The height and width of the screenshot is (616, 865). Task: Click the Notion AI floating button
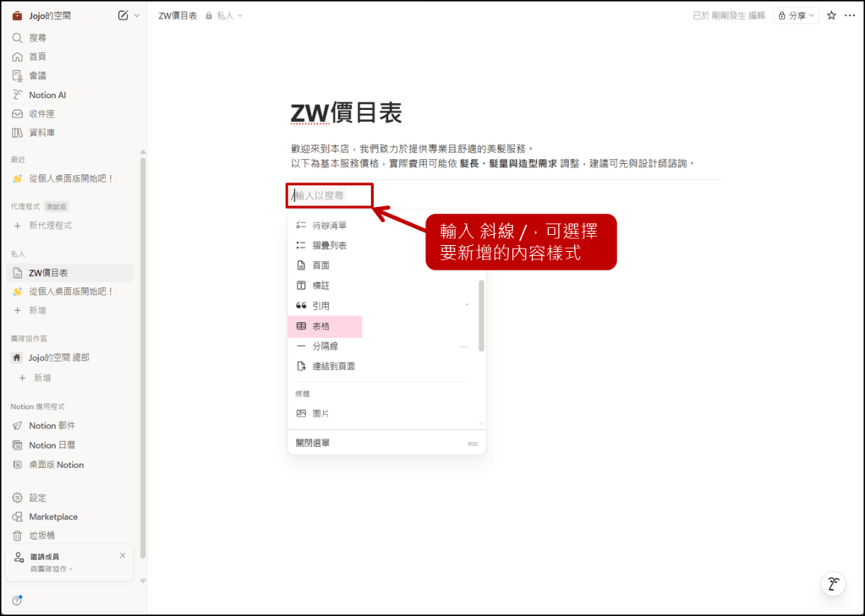coord(833,584)
